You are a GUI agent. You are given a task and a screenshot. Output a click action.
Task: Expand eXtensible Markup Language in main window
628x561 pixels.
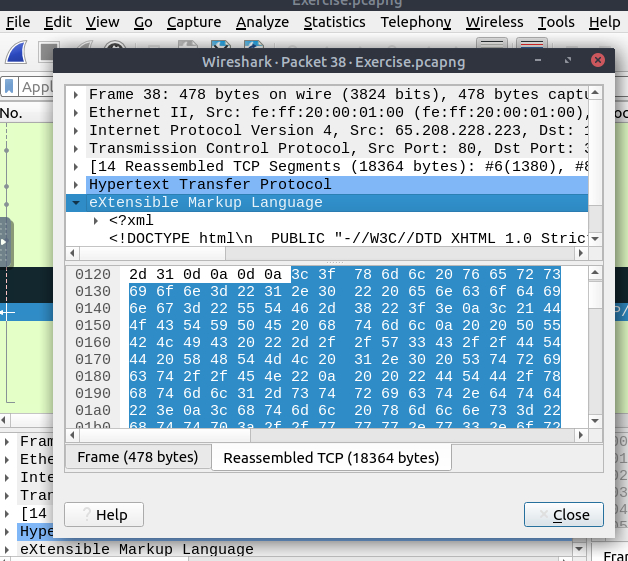pyautogui.click(x=7, y=550)
